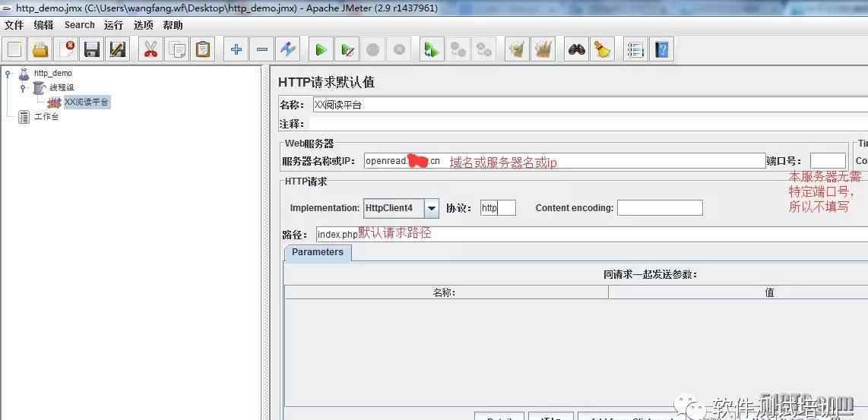Open the Implementation HttpClient4 dropdown
Image resolution: width=868 pixels, height=420 pixels.
click(x=431, y=208)
